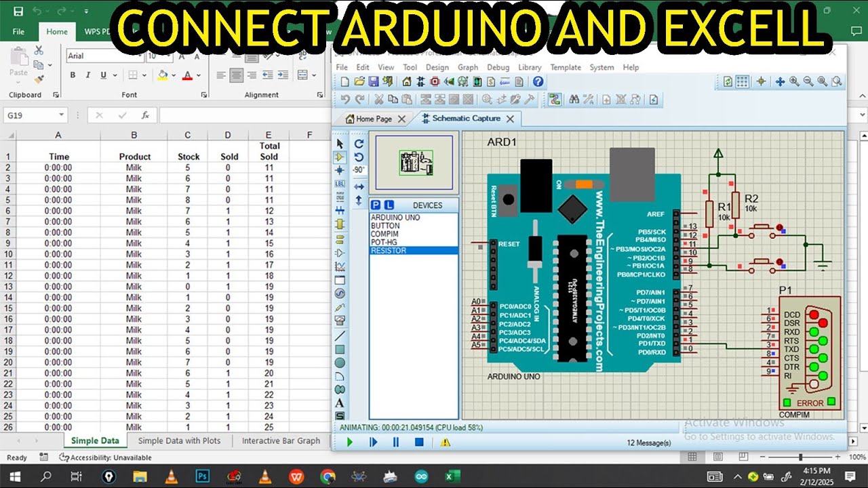Toggle Center alignment in Excel ribbon
Viewport: 868px width, 488px height.
click(236, 75)
